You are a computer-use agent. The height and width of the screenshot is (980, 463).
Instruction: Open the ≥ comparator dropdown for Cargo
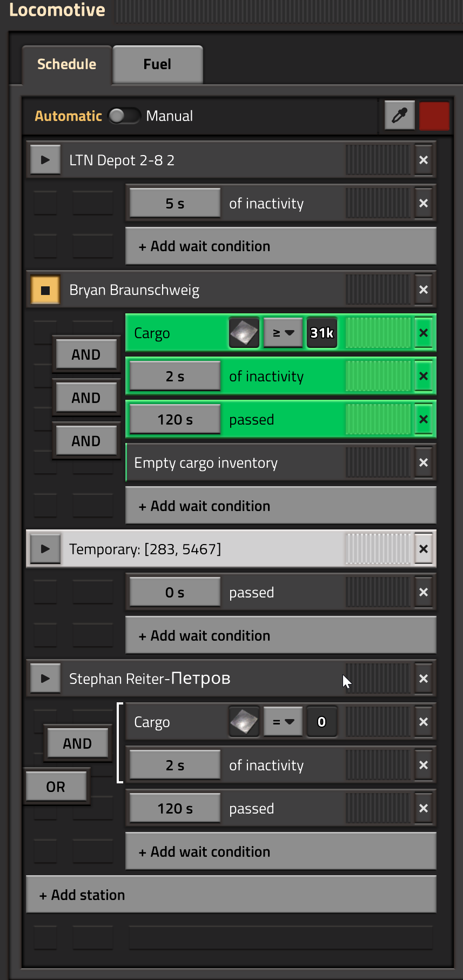coord(283,333)
